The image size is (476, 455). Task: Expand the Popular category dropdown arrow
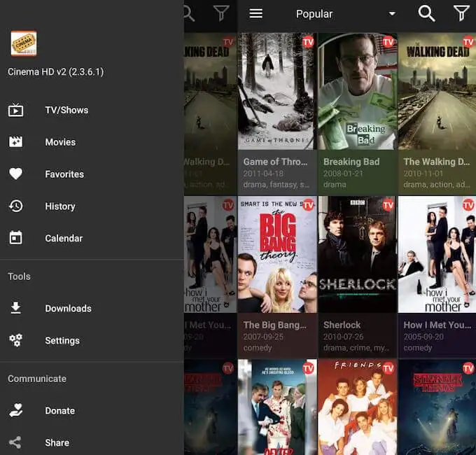pyautogui.click(x=392, y=14)
